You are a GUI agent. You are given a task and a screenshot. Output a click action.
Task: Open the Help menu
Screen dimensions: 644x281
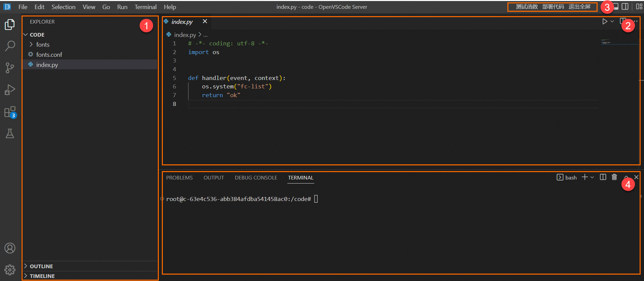pyautogui.click(x=170, y=7)
